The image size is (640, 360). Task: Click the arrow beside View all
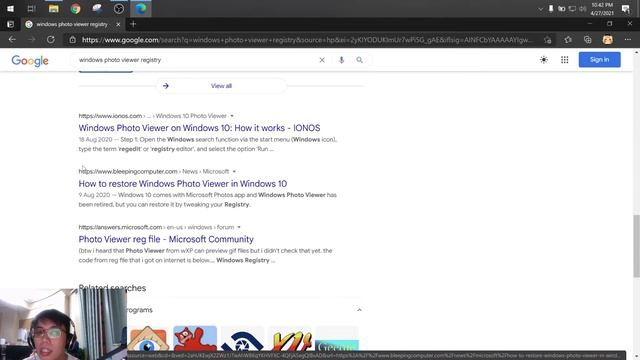coord(166,86)
